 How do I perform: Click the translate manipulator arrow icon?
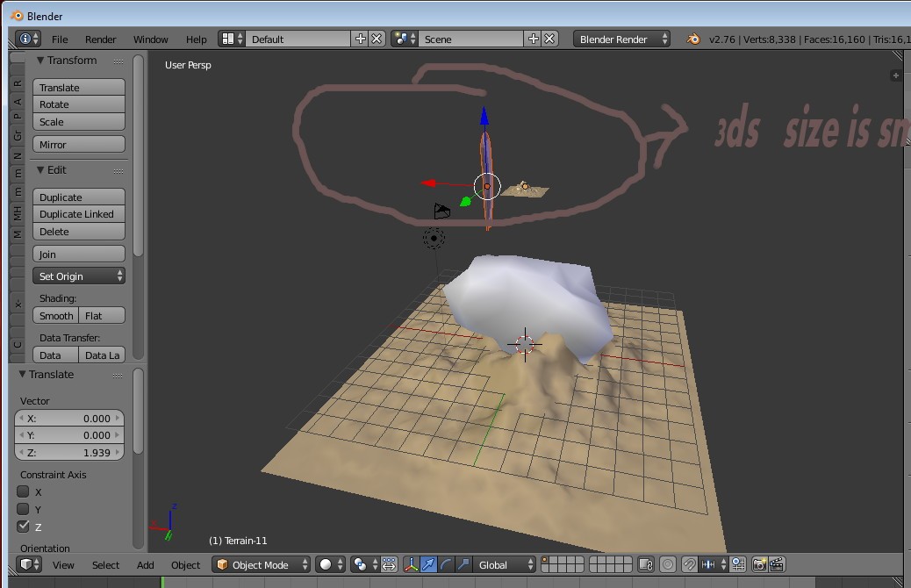pos(428,565)
